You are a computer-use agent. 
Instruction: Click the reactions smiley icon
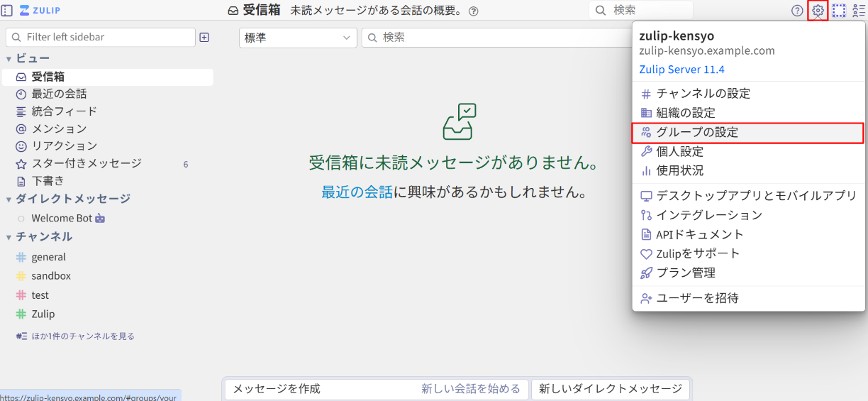(21, 146)
